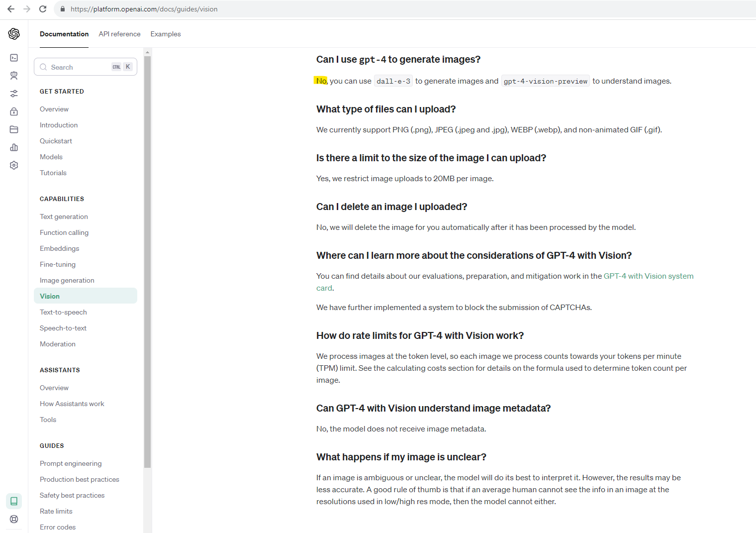Open the Text-to-speech guide
The width and height of the screenshot is (756, 533).
pyautogui.click(x=63, y=312)
